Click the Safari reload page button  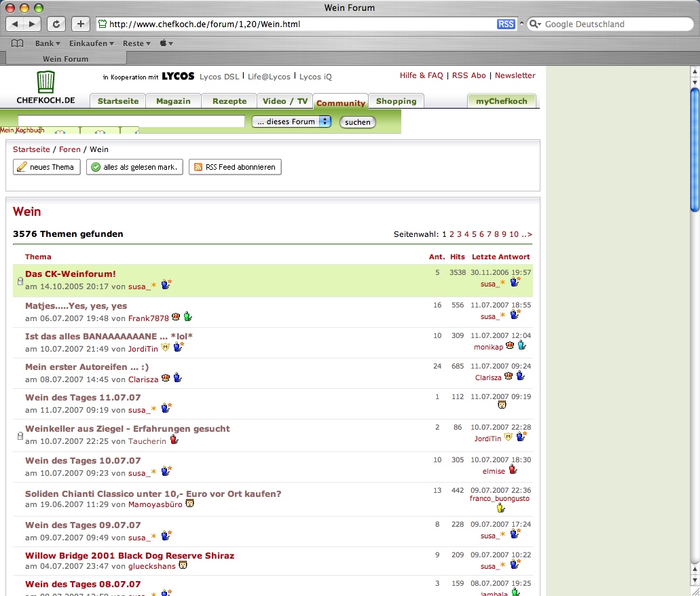click(x=56, y=24)
